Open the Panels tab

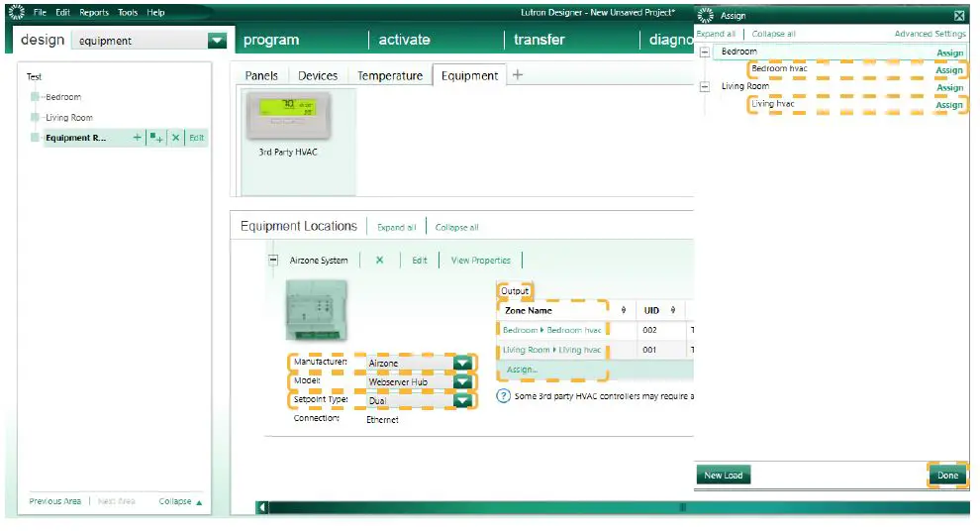(261, 75)
